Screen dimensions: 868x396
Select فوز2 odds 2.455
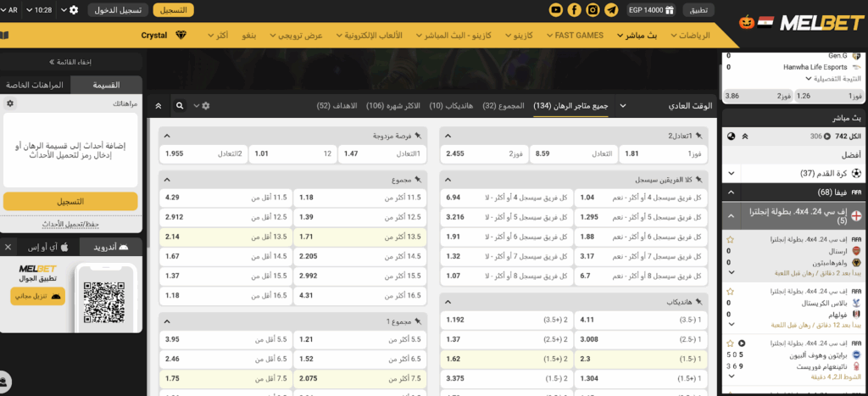[484, 154]
